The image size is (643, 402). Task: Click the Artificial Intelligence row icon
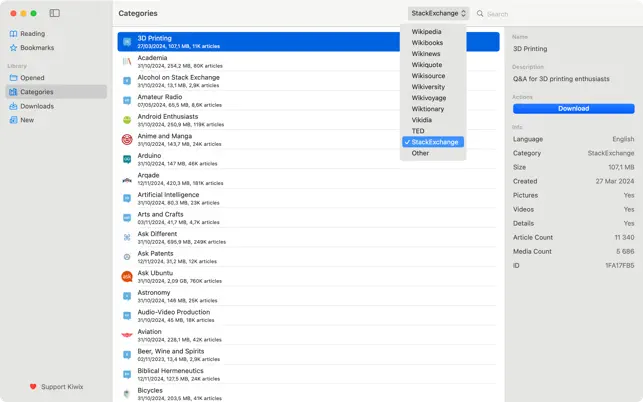127,198
